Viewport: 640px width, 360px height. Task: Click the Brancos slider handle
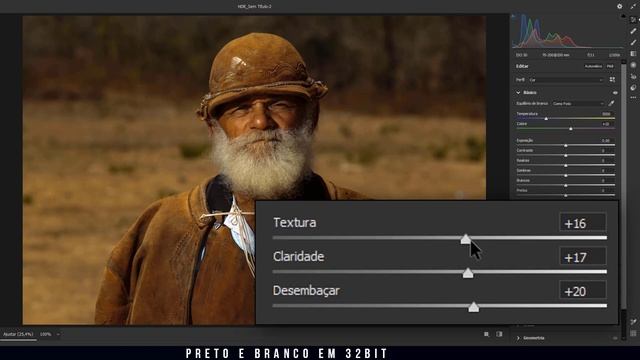click(566, 185)
